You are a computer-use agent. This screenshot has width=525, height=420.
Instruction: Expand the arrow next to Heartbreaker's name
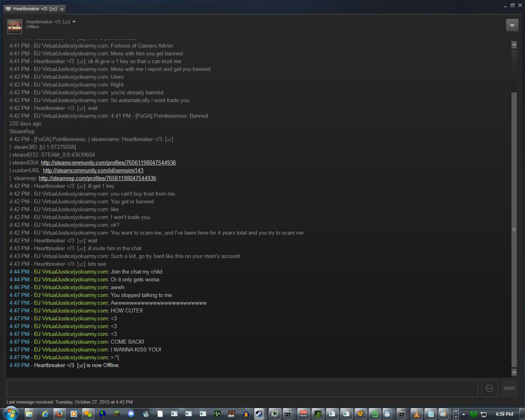tap(74, 22)
